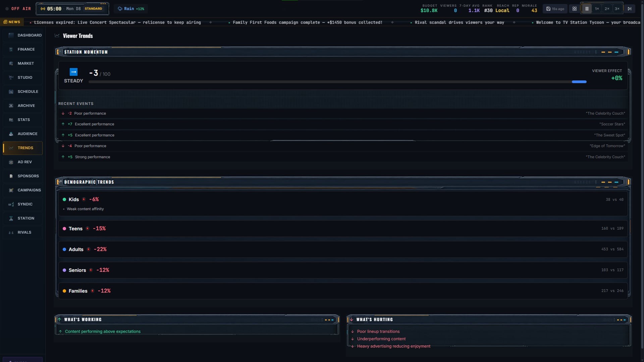Click the 05:00 Mon D8 clock panel
The height and width of the screenshot is (362, 644).
pyautogui.click(x=72, y=9)
